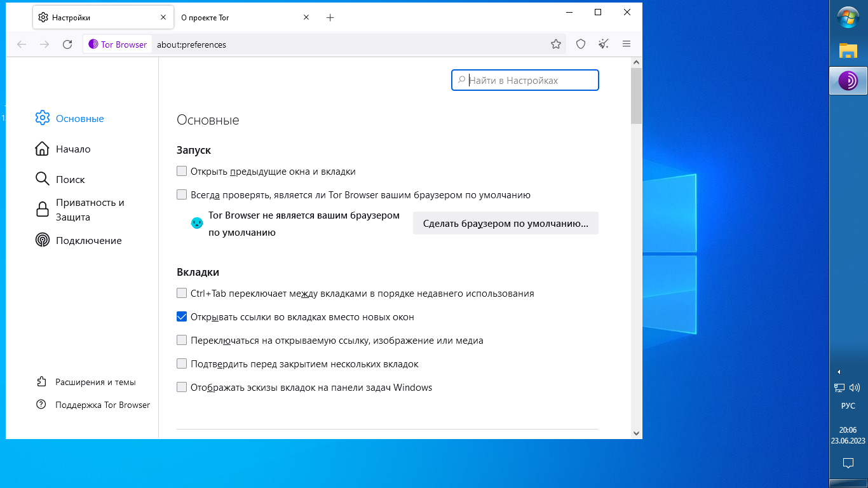Screen dimensions: 868x488
Task: Open the hamburger application menu
Action: coord(627,44)
